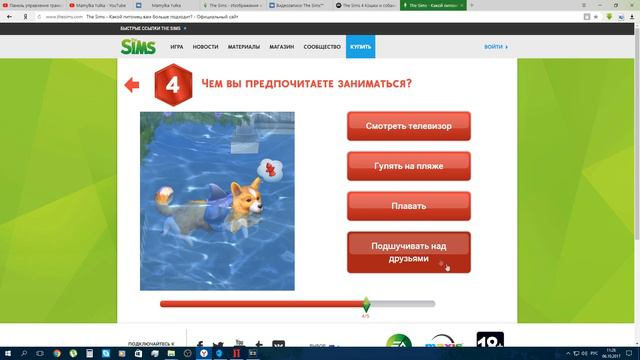The height and width of the screenshot is (360, 640).
Task: Open the Yandex home button beside address bar
Action: tap(25, 17)
